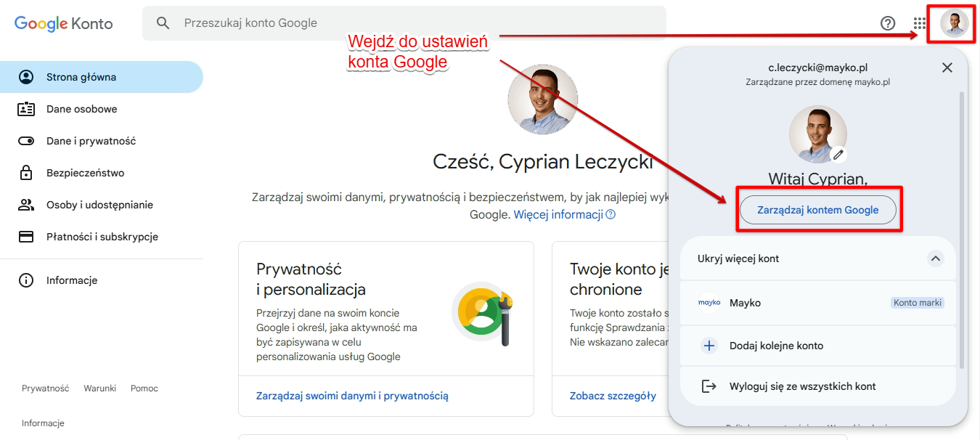Click the Cześć, Cyprian Leczycki heading
The height and width of the screenshot is (440, 980).
point(543,161)
